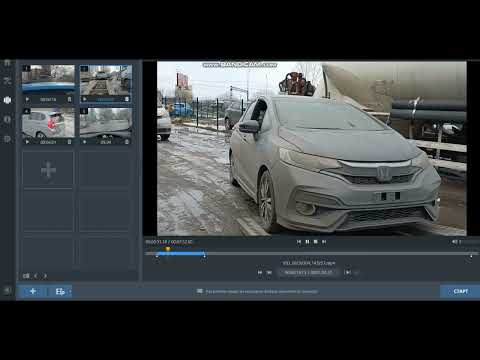Delete the third clip via trash icon
The height and width of the screenshot is (360, 480).
(x=69, y=142)
